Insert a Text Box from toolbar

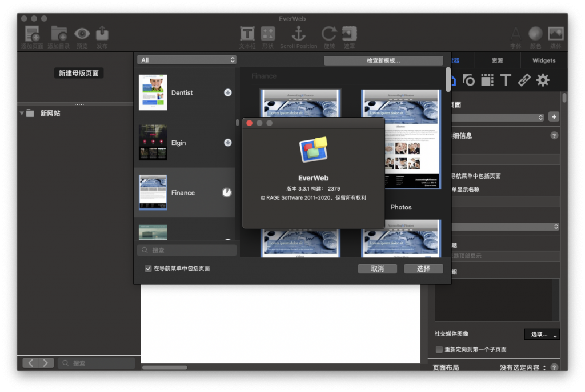pyautogui.click(x=247, y=34)
